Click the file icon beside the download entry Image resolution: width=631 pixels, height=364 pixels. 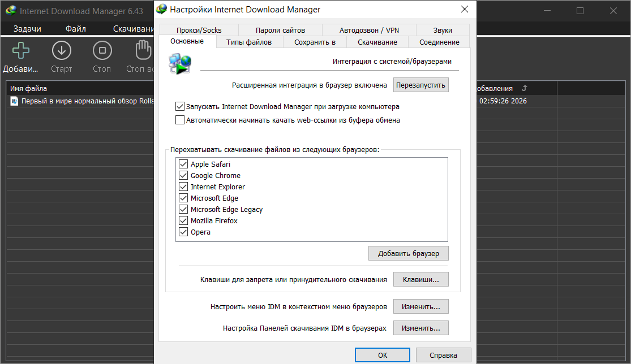coord(14,101)
